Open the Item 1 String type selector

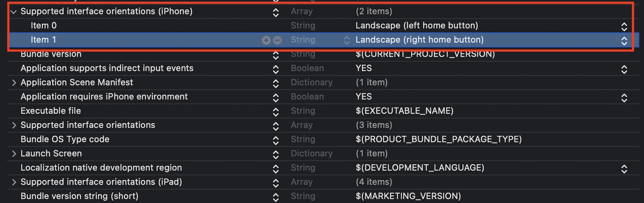click(347, 40)
